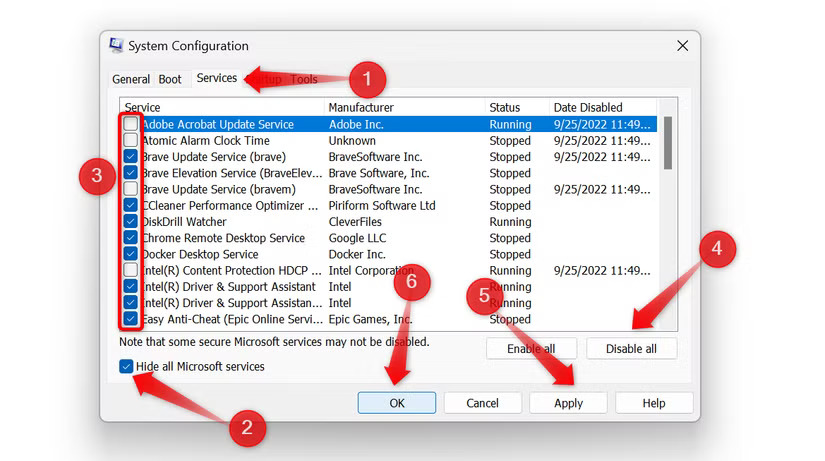Close the System Configuration window

point(682,46)
